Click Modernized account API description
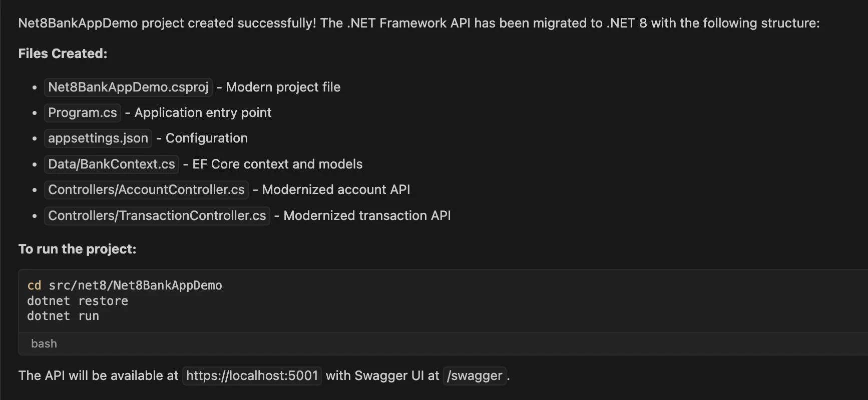The width and height of the screenshot is (868, 400). pos(336,189)
